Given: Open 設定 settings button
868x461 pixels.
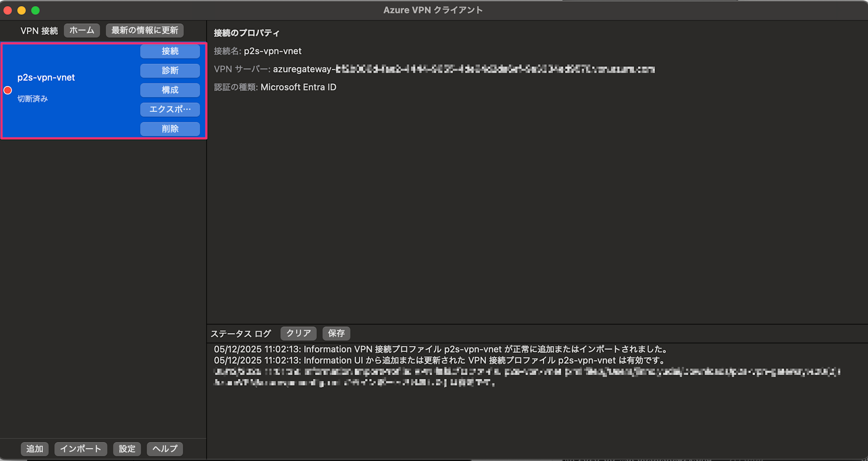Looking at the screenshot, I should (127, 449).
